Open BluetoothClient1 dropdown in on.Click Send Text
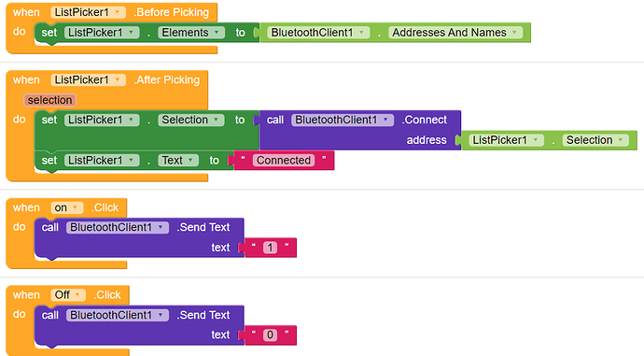Screen dimensions: 644x356 click(118, 227)
